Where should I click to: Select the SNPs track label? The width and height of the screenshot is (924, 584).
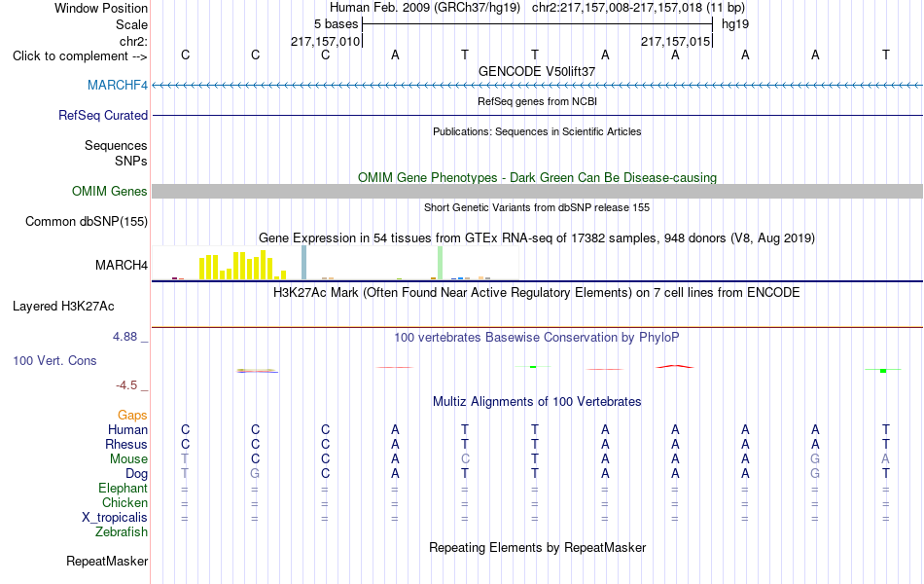click(131, 161)
